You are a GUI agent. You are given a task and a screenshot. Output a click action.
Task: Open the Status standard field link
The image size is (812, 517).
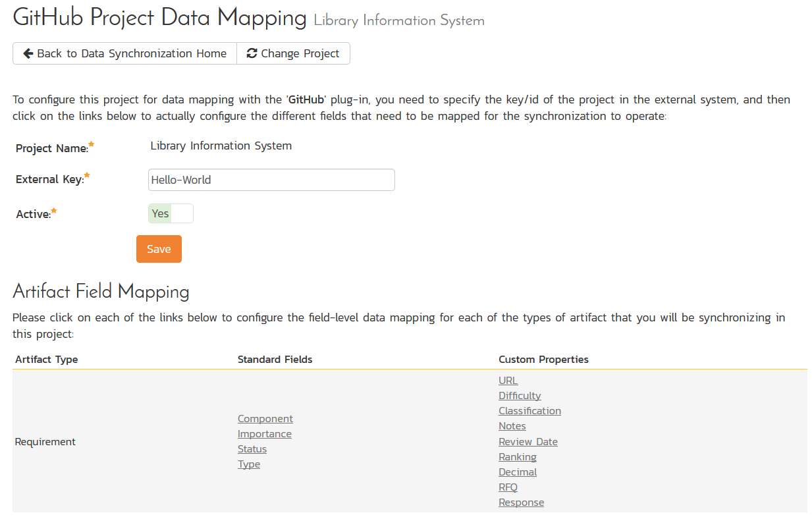tap(252, 449)
